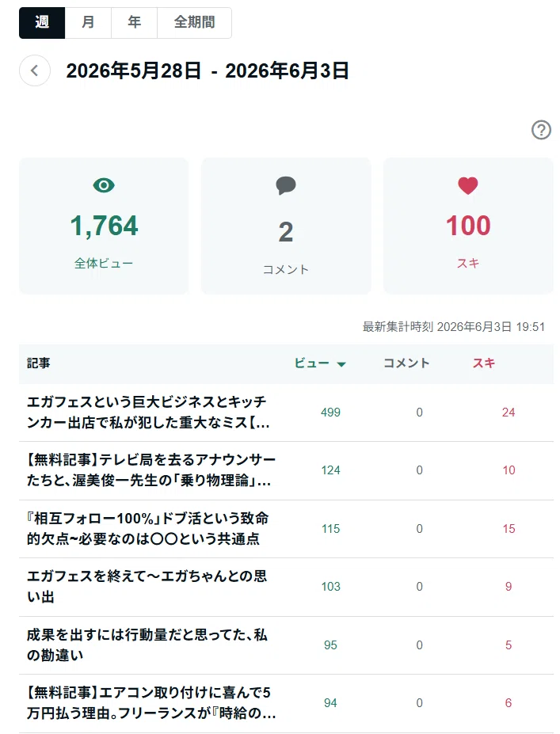Click the comment speech bubble icon

(286, 185)
